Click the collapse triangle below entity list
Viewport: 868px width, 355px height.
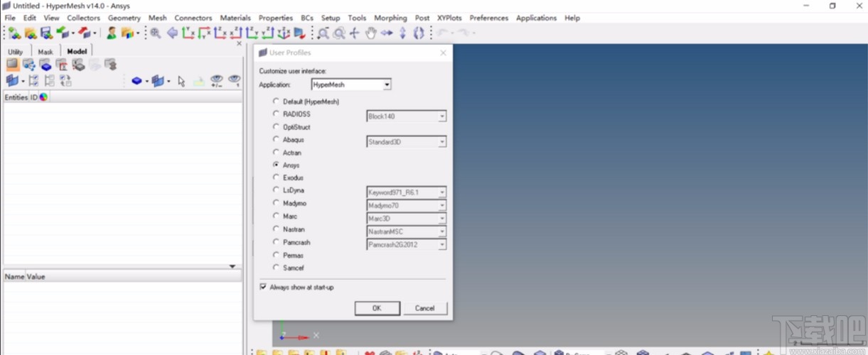pos(232,266)
